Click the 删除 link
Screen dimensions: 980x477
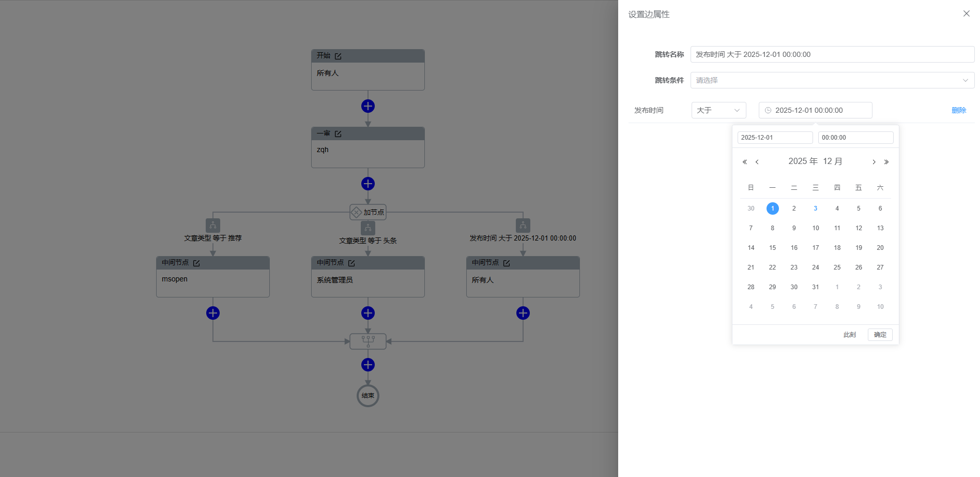pos(958,110)
